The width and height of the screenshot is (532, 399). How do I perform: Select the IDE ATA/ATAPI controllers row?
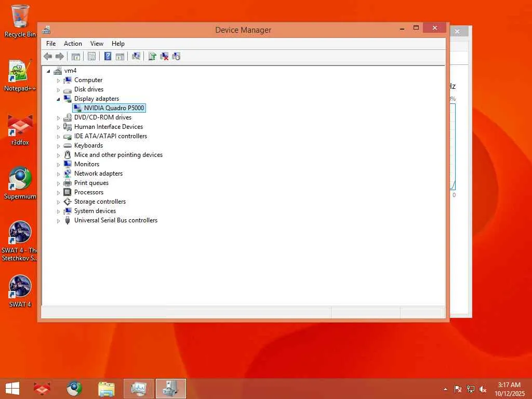point(111,136)
